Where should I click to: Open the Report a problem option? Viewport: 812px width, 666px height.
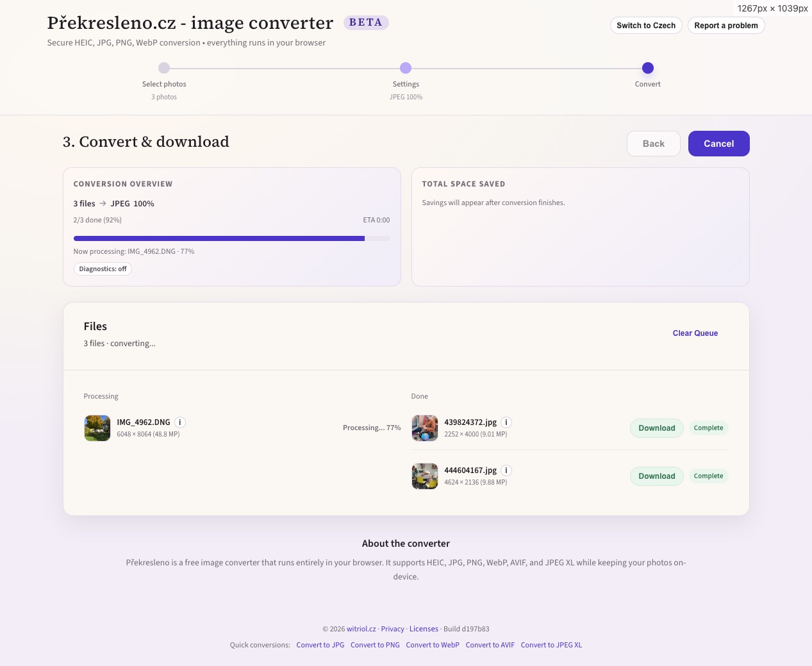coord(725,25)
